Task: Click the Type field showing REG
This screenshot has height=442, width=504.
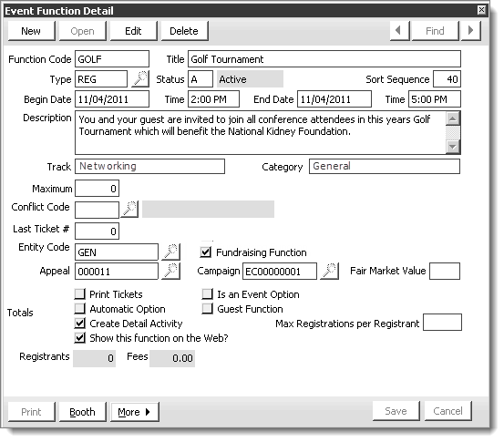Action: (101, 79)
